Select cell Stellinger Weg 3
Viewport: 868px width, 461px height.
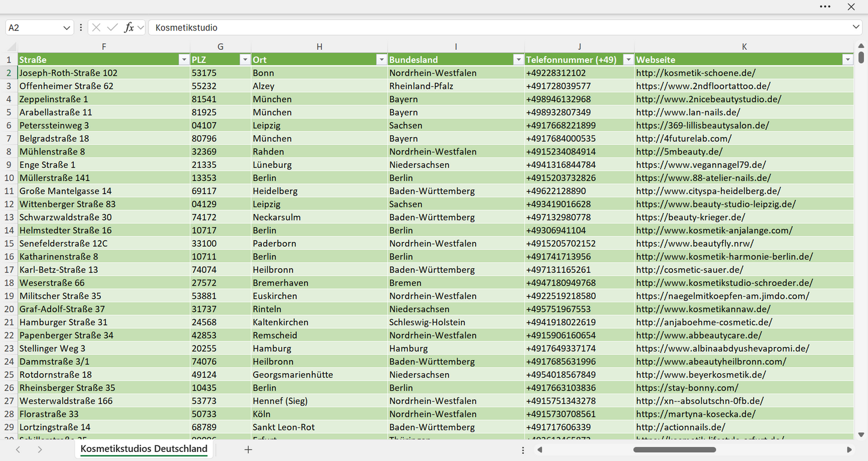104,349
